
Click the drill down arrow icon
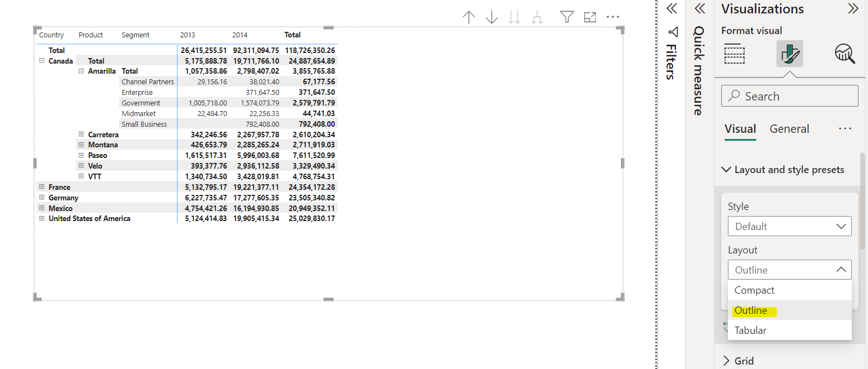pos(491,17)
